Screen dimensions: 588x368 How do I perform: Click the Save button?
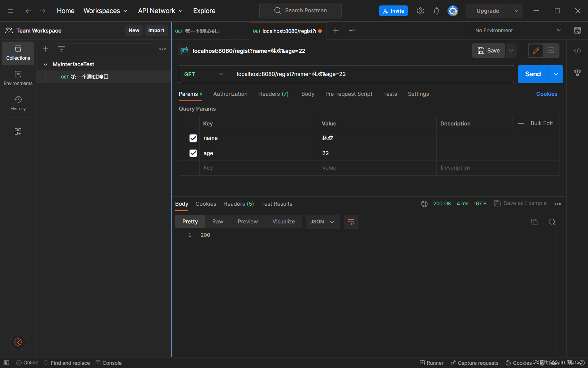click(489, 51)
